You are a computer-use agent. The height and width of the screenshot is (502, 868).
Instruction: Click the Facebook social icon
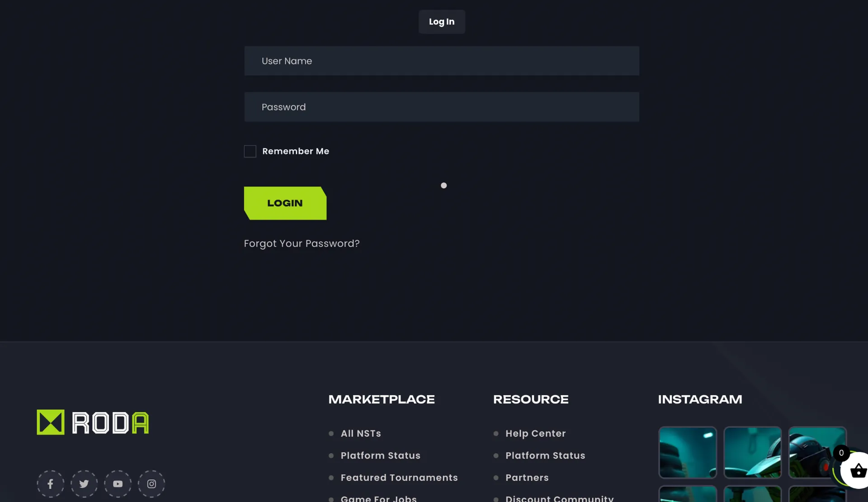coord(50,484)
